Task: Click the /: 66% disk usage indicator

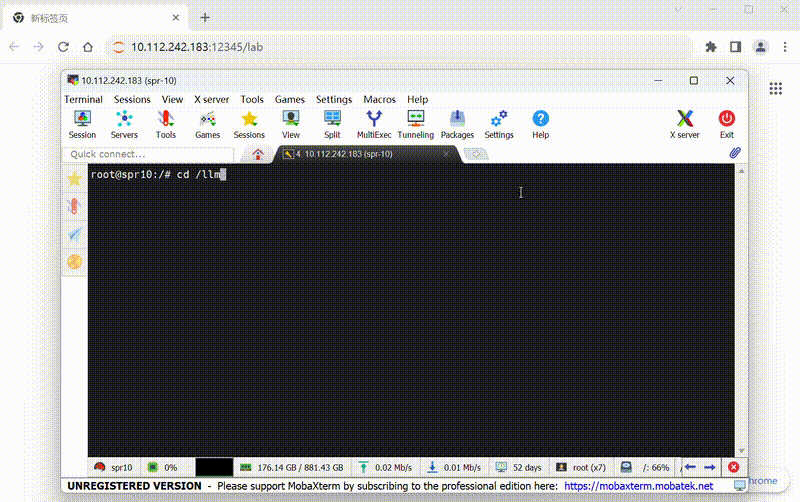Action: tap(645, 467)
